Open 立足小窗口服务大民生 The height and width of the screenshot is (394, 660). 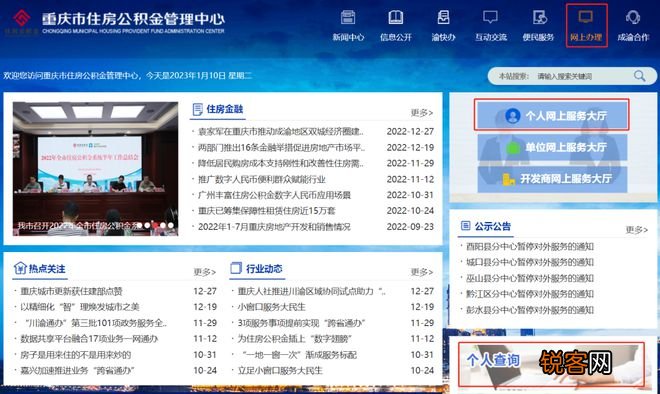pyautogui.click(x=280, y=370)
